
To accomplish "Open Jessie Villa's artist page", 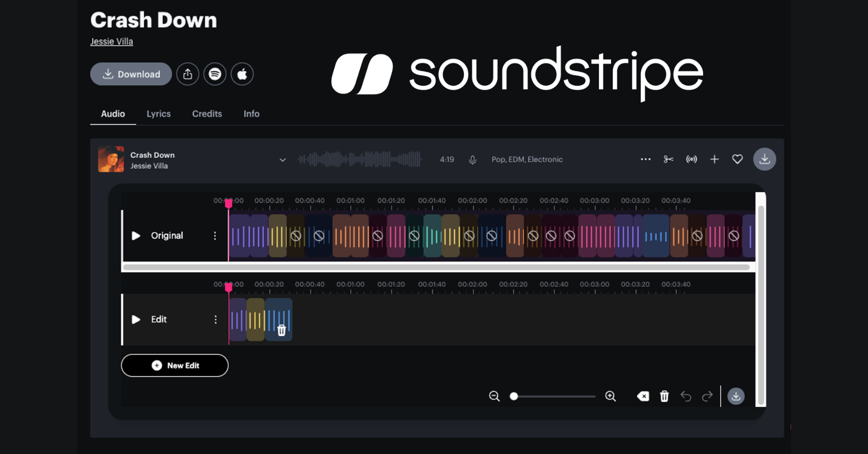I will coord(111,41).
